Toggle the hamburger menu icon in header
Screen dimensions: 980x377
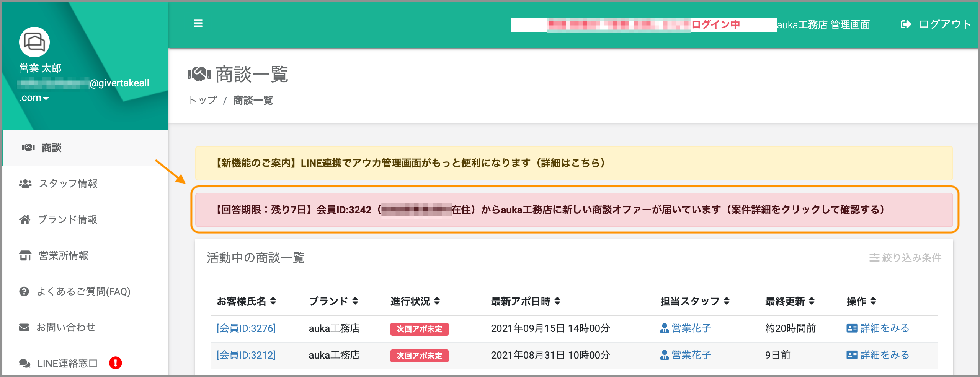point(198,23)
